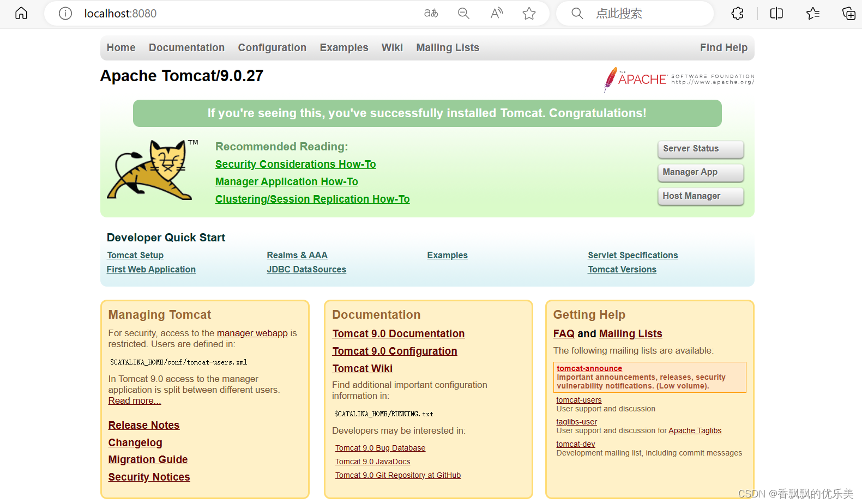
Task: Click the $CATALINA_HOME/conf/tomcat-users.xml path text
Action: point(178,362)
